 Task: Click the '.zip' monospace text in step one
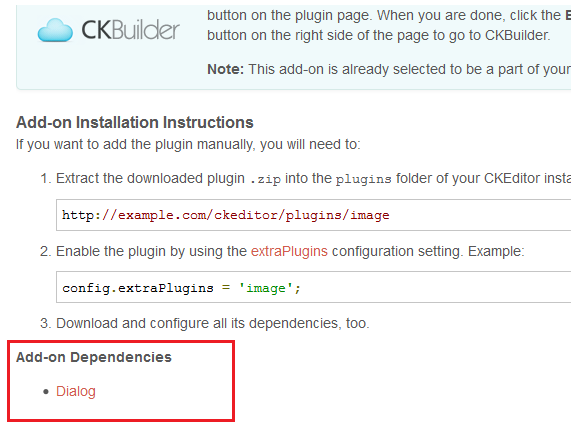pos(265,179)
